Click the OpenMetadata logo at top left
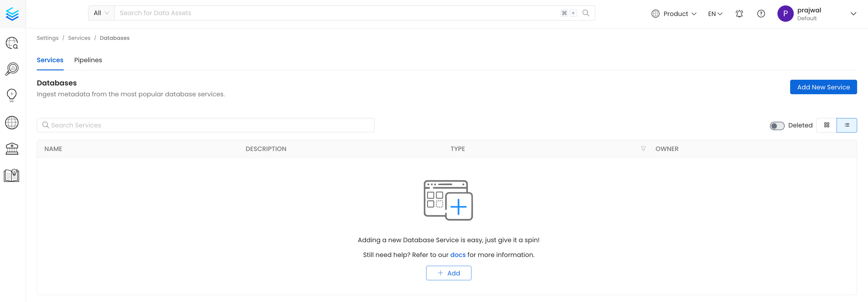Screen dimensions: 868x302 [x=12, y=14]
